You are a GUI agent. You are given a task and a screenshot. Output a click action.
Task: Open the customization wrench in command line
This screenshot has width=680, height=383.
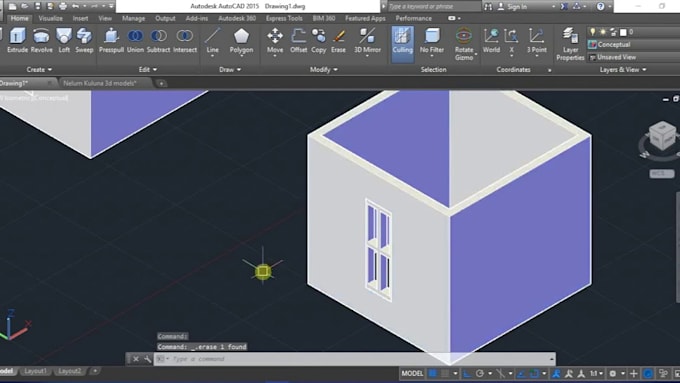(x=147, y=359)
